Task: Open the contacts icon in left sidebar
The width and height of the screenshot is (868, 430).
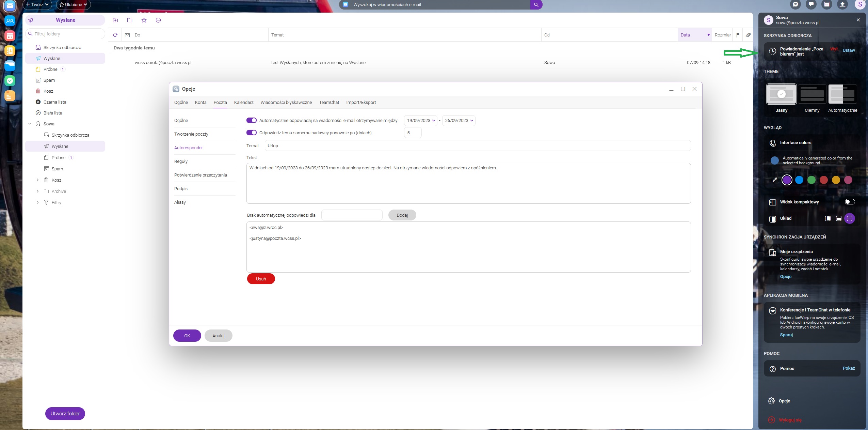Action: [10, 21]
